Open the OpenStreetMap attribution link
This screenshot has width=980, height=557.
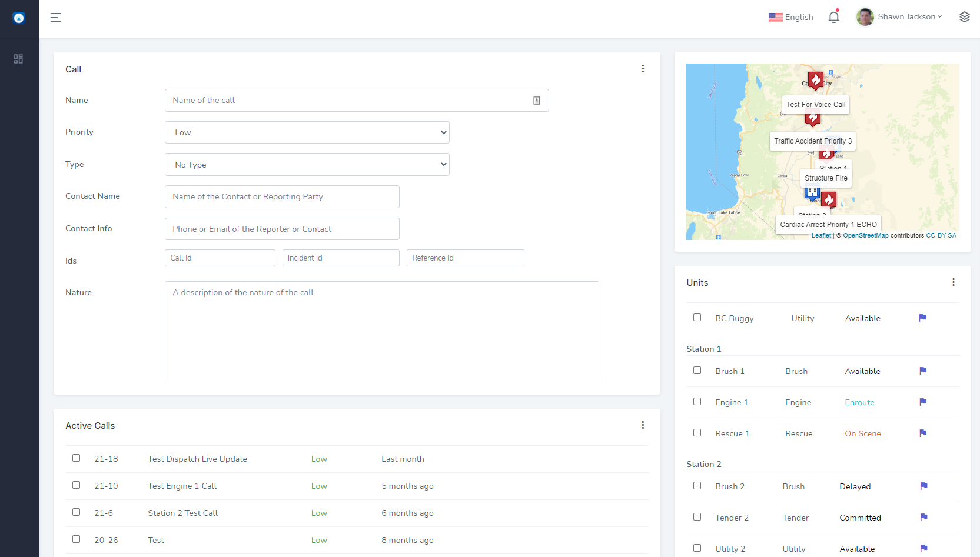[865, 235]
